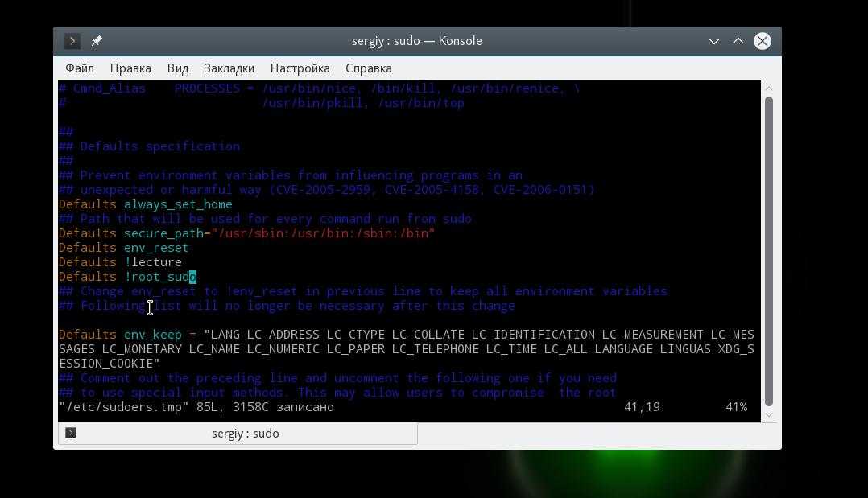The height and width of the screenshot is (498, 868).
Task: Click the '## Change env_reset' comment line
Action: tap(363, 291)
